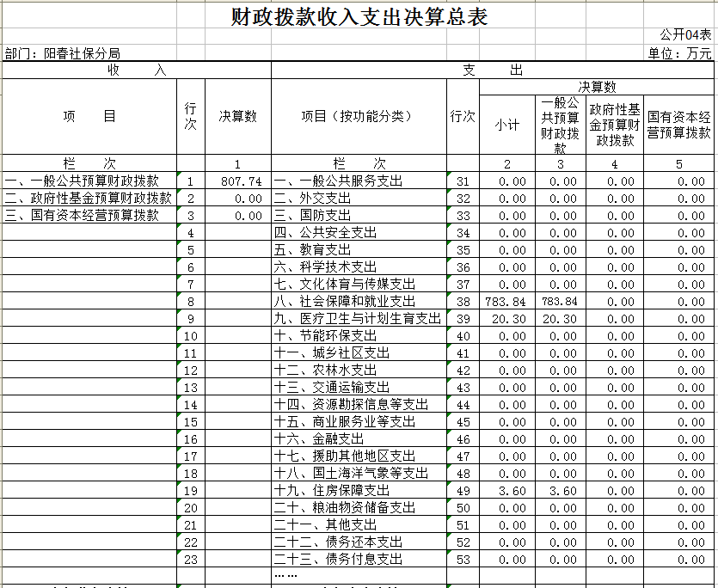Select the column index 5 cell under 国有资本经营预算拨款
The height and width of the screenshot is (588, 718).
pos(679,164)
